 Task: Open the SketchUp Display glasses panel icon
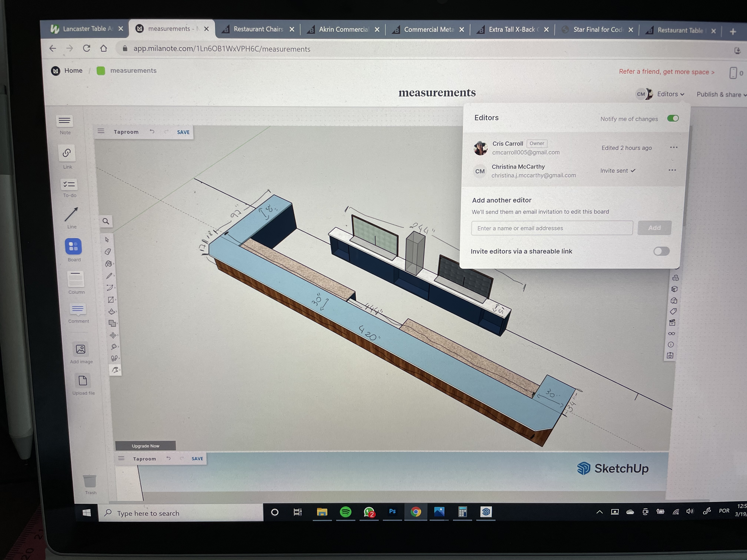pos(671,334)
